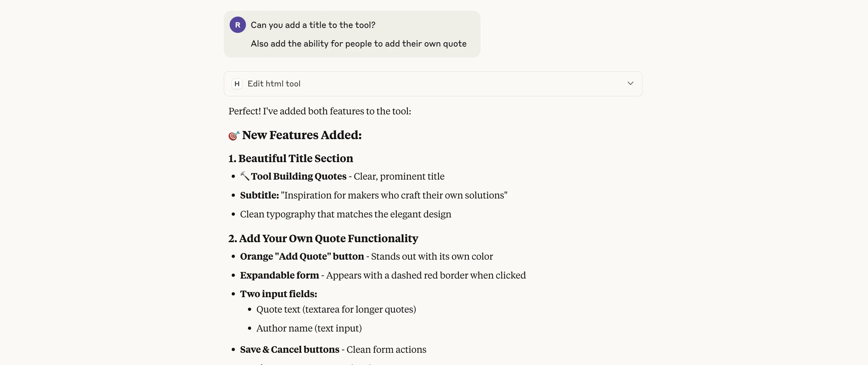The height and width of the screenshot is (365, 868).
Task: Expand the Edit html tool chevron
Action: tap(630, 83)
